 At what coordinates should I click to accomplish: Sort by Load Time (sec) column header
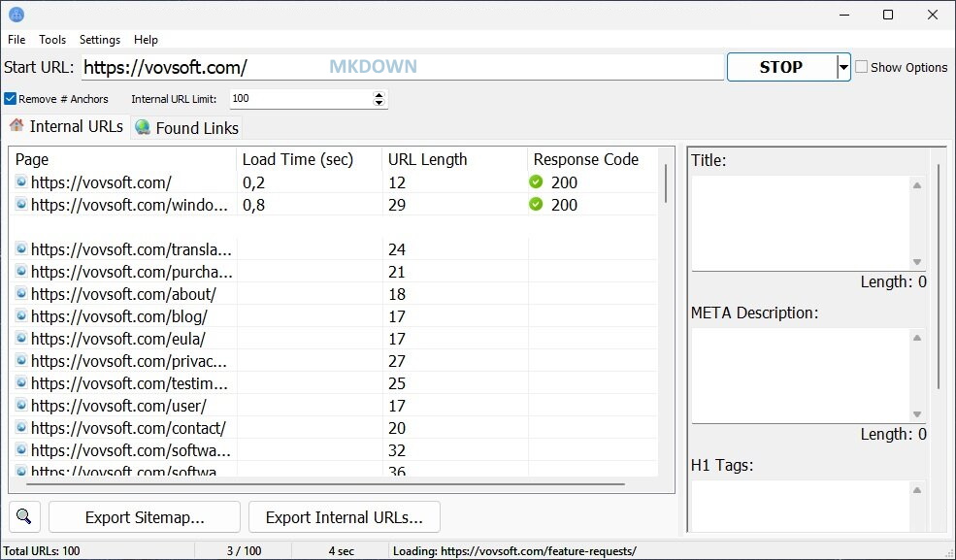tap(309, 159)
